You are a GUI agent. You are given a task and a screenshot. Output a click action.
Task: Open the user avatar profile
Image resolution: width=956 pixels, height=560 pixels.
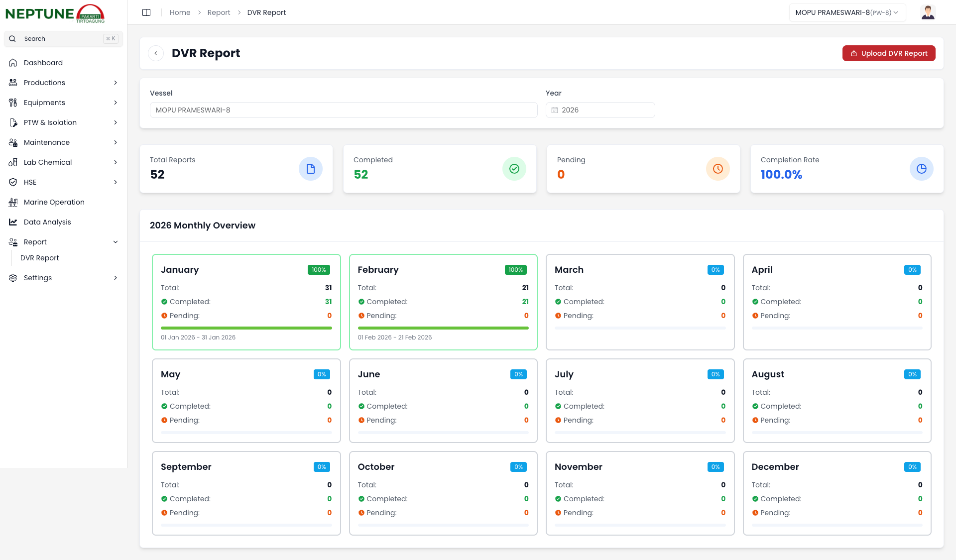click(928, 12)
